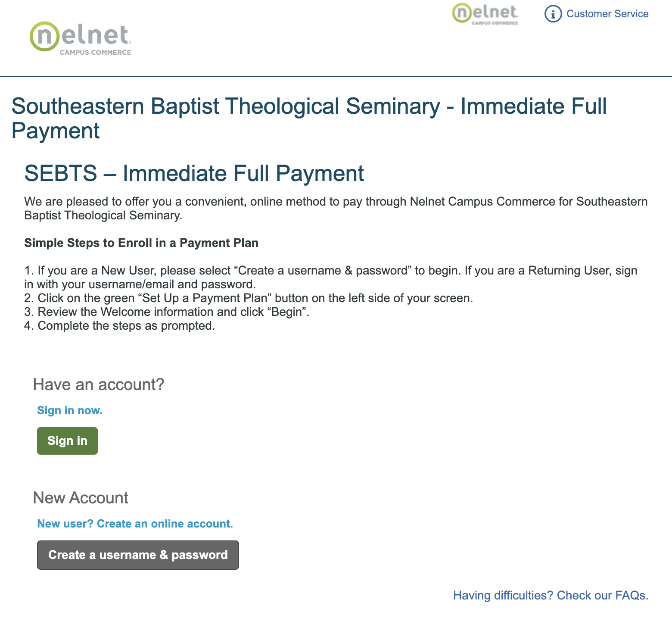Viewport: 672px width, 618px height.
Task: Click the "Have an account?" heading
Action: (x=99, y=384)
